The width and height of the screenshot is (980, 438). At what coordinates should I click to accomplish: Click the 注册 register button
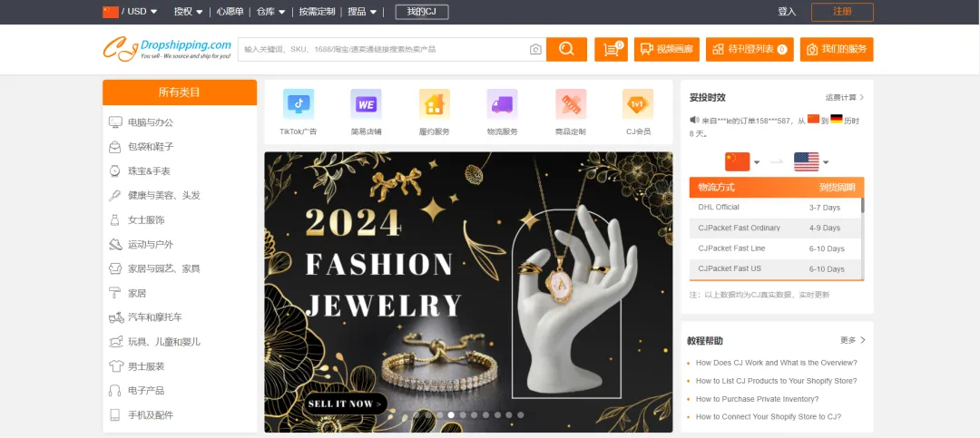[x=842, y=12]
